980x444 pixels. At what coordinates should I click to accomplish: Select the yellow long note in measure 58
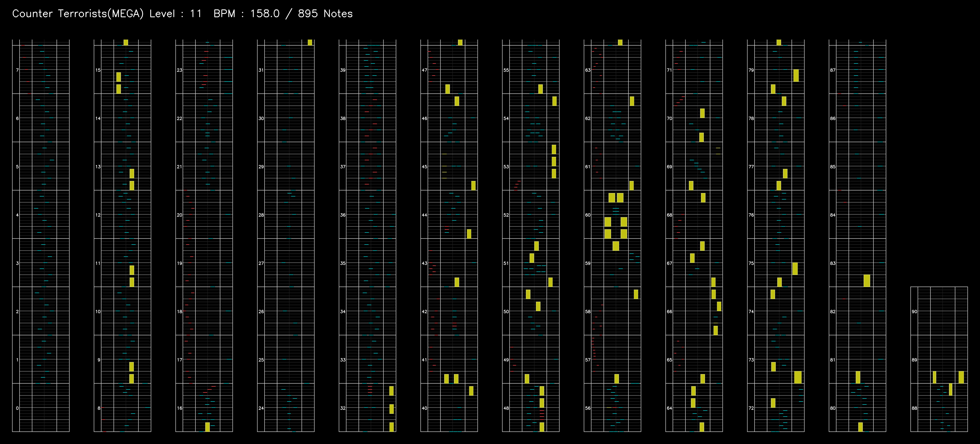click(x=636, y=294)
